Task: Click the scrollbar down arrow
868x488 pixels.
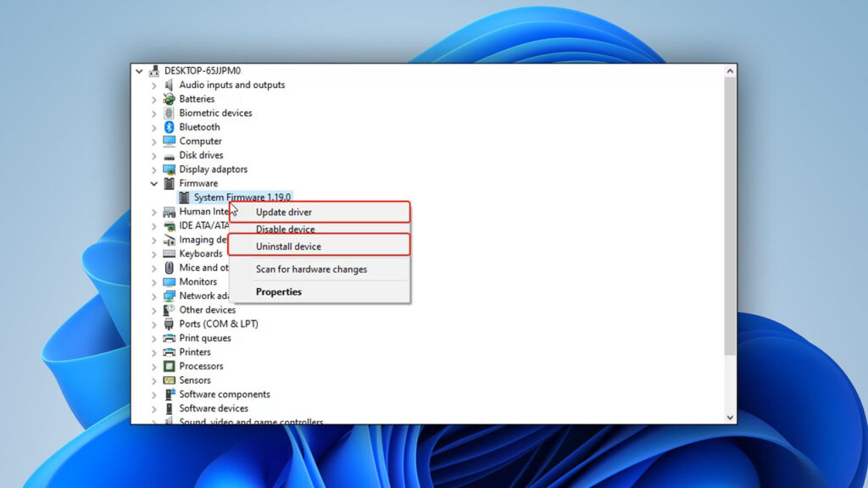Action: tap(731, 417)
